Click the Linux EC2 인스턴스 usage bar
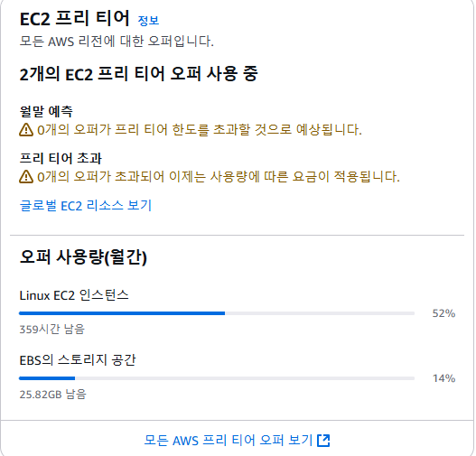 click(x=217, y=313)
